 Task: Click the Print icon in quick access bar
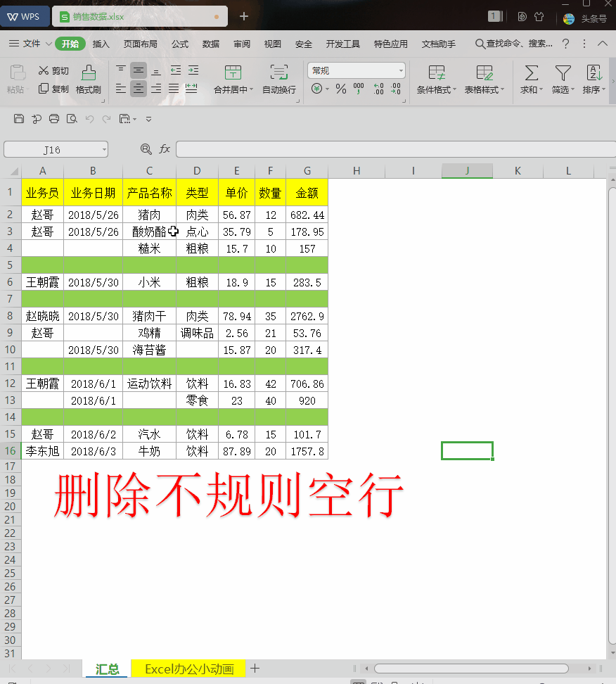[54, 119]
